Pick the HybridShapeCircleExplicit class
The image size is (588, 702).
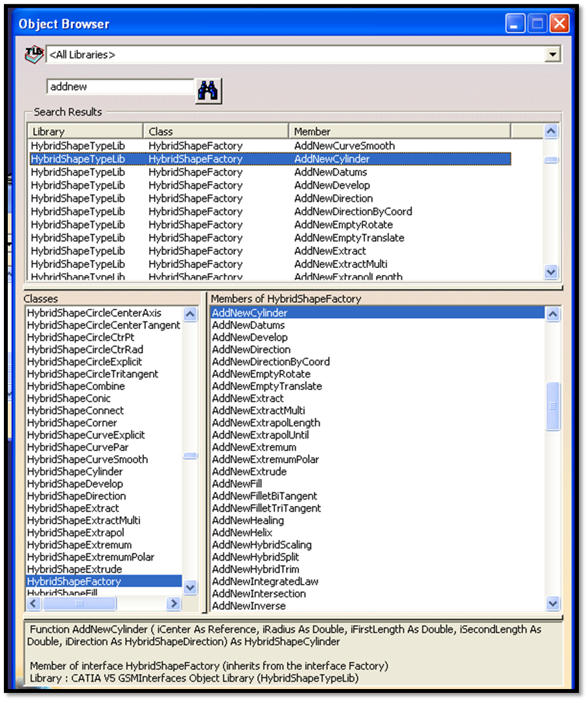[104, 362]
